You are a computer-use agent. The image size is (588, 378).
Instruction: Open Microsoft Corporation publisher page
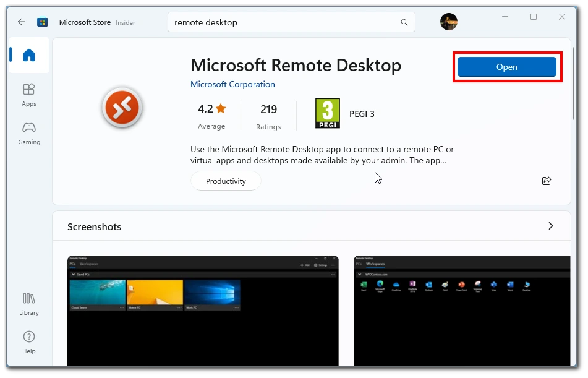point(232,85)
